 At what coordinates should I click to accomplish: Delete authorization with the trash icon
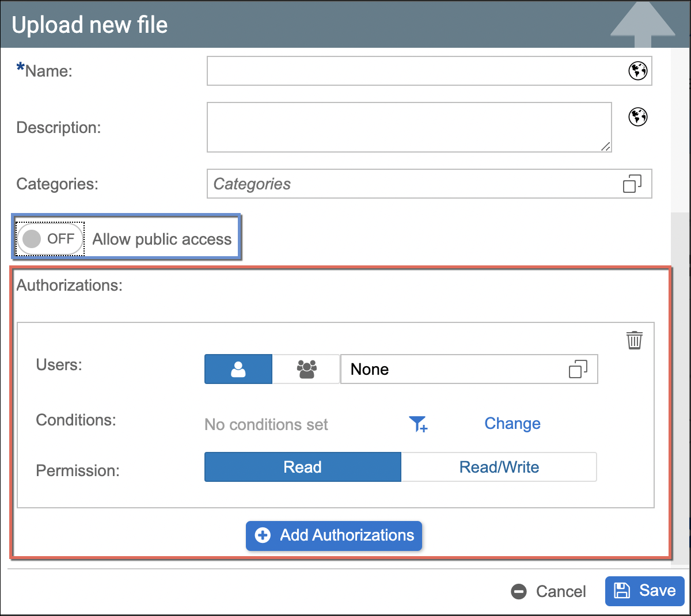634,340
